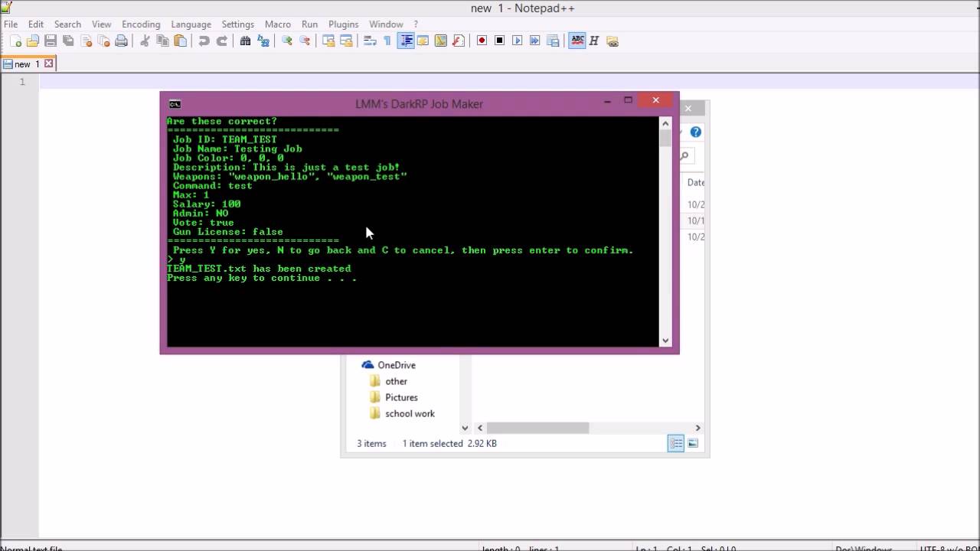Run the macro multiple times
The width and height of the screenshot is (980, 551).
point(534,41)
